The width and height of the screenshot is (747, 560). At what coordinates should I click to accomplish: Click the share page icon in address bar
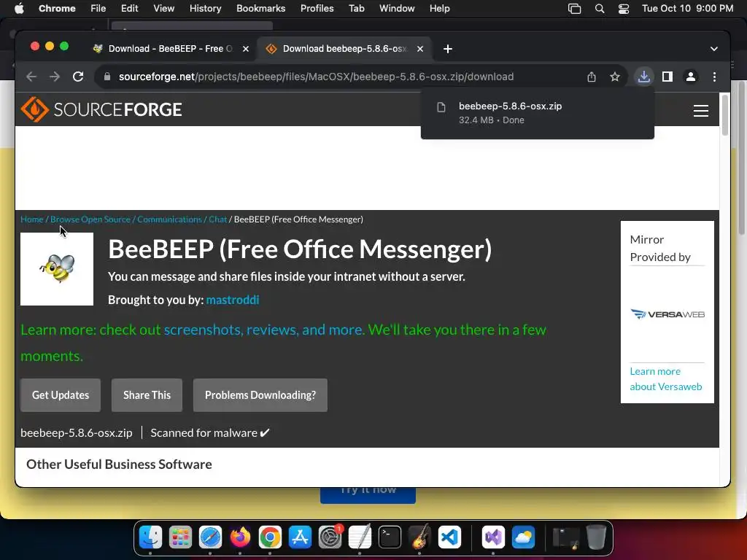[591, 77]
